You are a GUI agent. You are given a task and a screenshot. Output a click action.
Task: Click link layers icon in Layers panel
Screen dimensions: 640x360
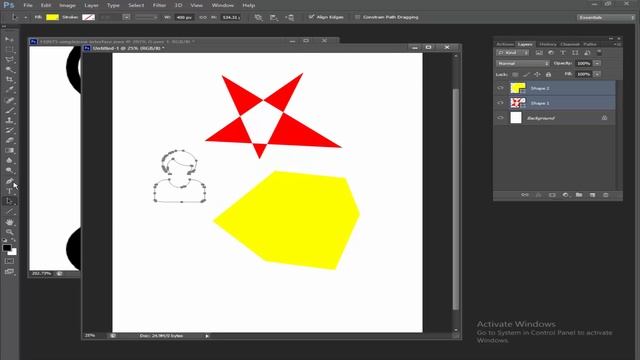pos(525,195)
